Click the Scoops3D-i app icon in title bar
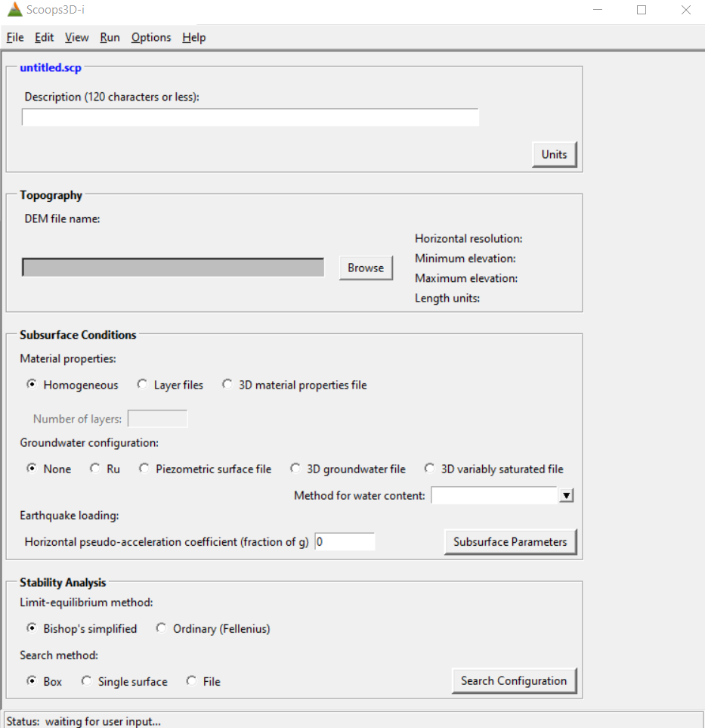705x728 pixels. coord(15,10)
